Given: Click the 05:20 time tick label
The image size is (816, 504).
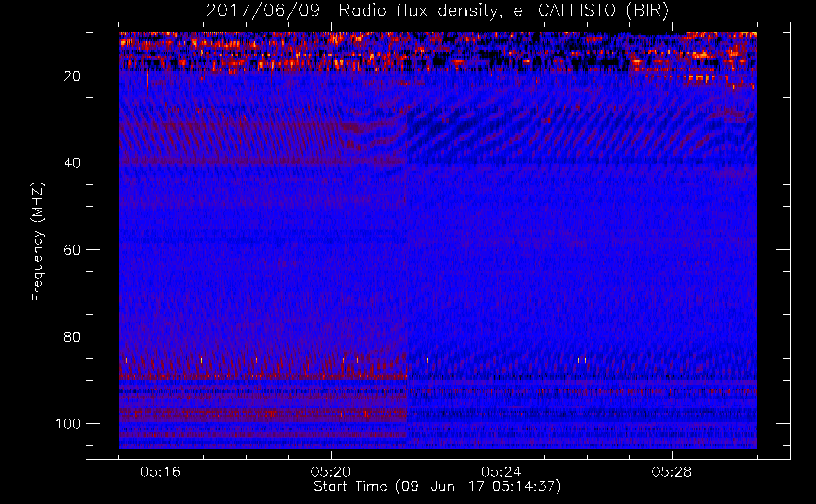Looking at the screenshot, I should pos(331,472).
